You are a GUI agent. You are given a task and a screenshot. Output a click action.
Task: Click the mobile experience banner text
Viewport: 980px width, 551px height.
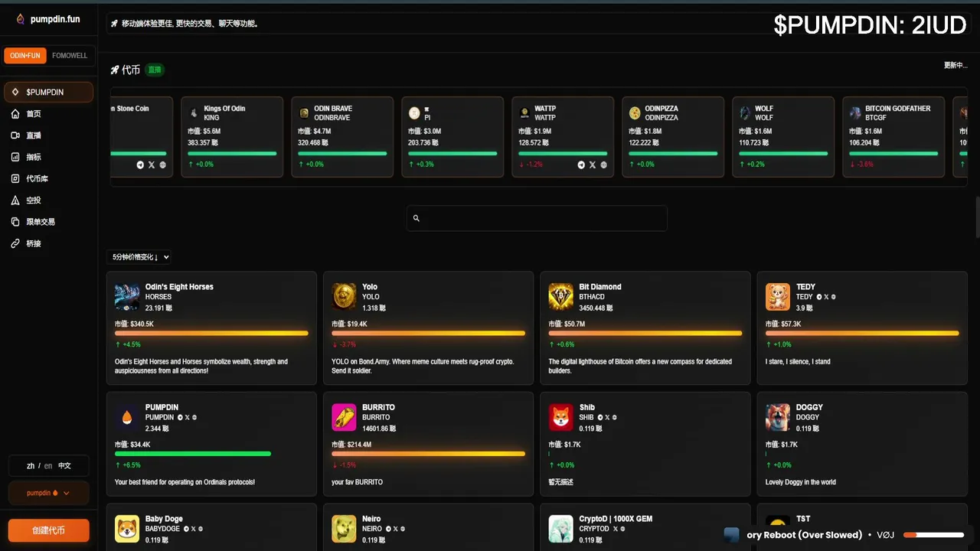point(190,24)
